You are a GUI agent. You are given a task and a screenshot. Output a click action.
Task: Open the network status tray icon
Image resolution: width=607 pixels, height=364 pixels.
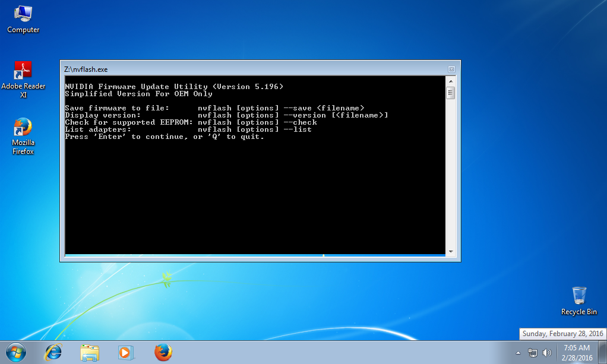(533, 353)
